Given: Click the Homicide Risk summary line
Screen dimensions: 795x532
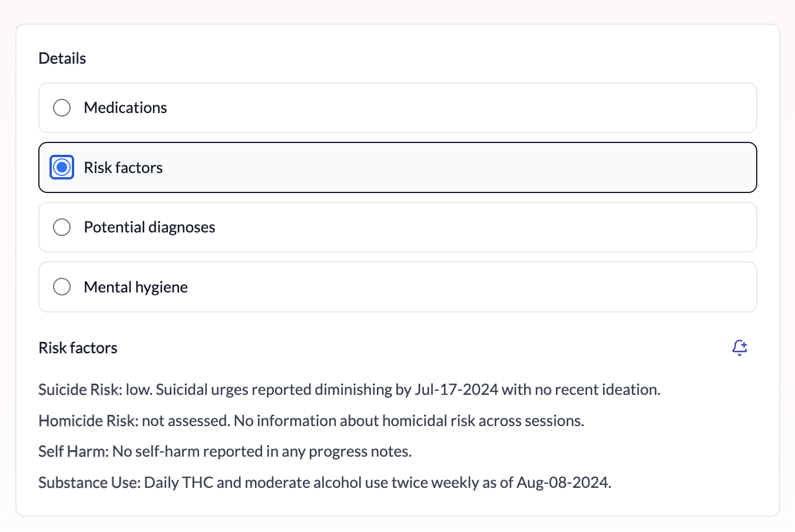Looking at the screenshot, I should pos(310,420).
